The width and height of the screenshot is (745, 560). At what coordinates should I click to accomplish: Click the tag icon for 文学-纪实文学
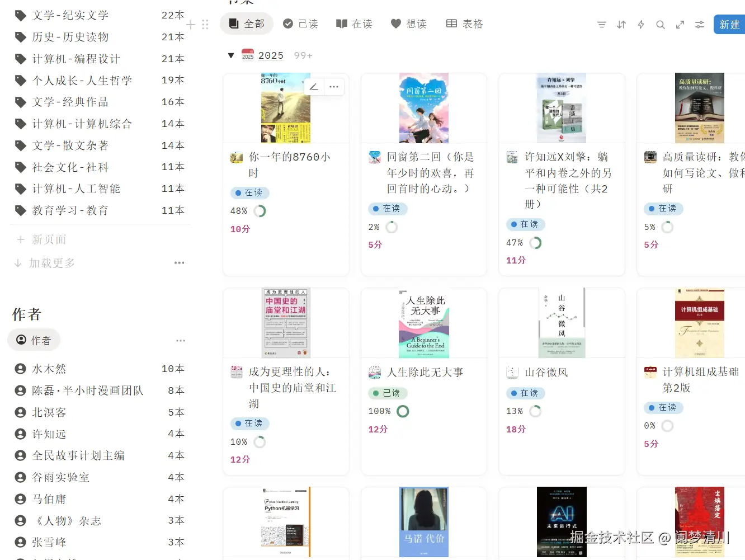[x=21, y=16]
